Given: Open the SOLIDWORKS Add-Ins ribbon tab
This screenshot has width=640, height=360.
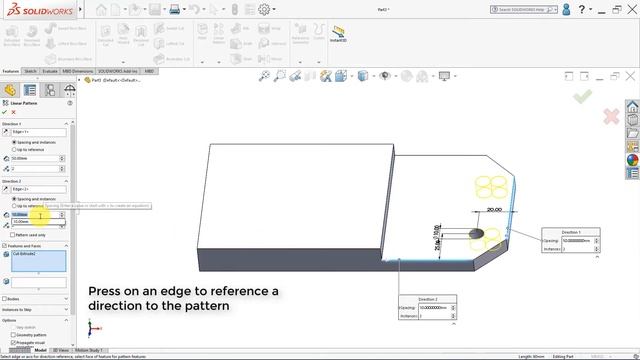Looking at the screenshot, I should [118, 71].
